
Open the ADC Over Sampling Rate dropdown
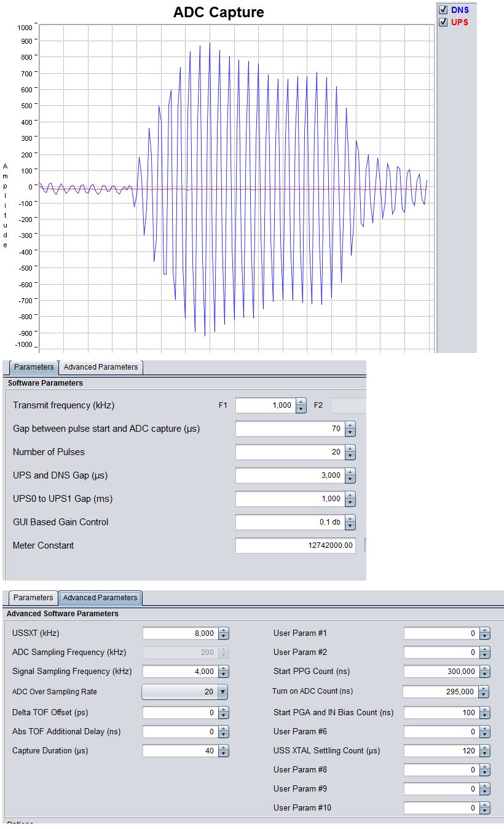pos(185,692)
